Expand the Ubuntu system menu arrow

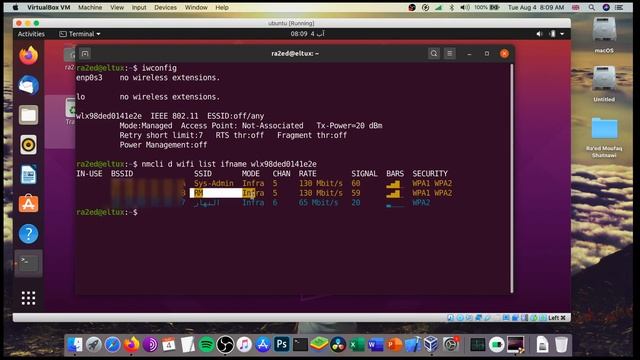point(562,34)
